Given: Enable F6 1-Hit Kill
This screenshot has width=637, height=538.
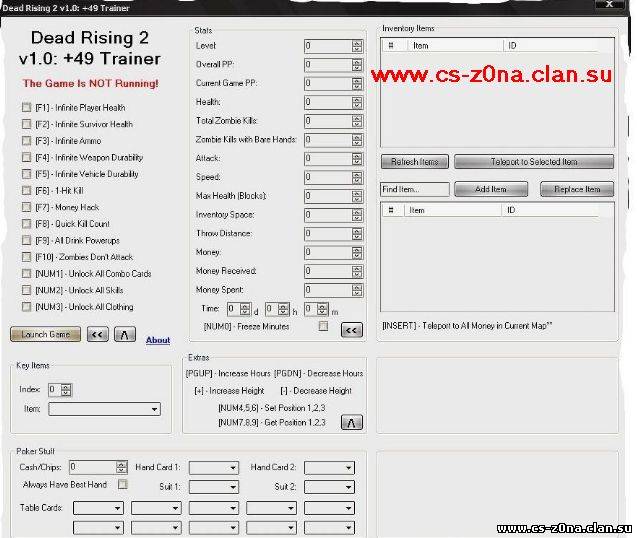Looking at the screenshot, I should tap(26, 191).
